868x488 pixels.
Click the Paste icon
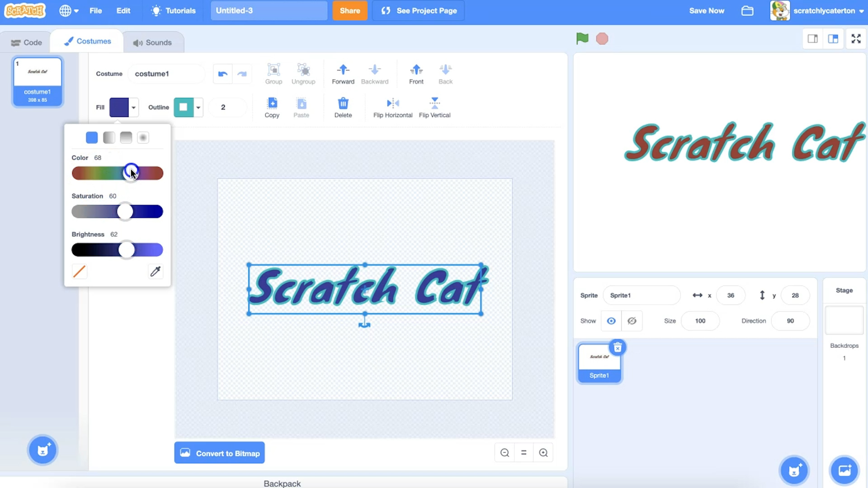(x=301, y=108)
